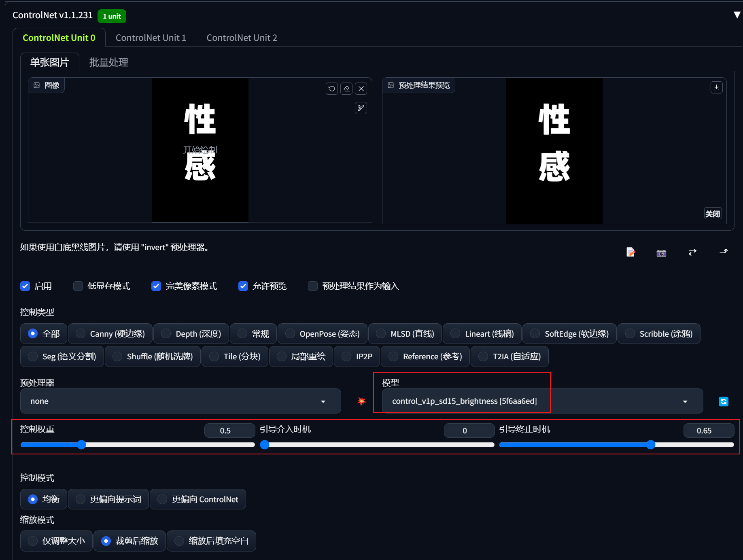Select 更偏向提示词 control mode
The image size is (743, 560).
coord(108,499)
